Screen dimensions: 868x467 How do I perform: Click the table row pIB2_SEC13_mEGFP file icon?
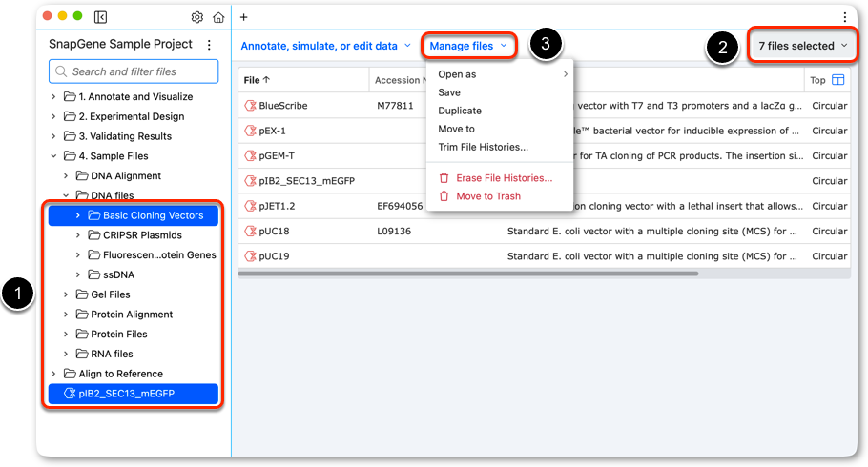point(250,180)
